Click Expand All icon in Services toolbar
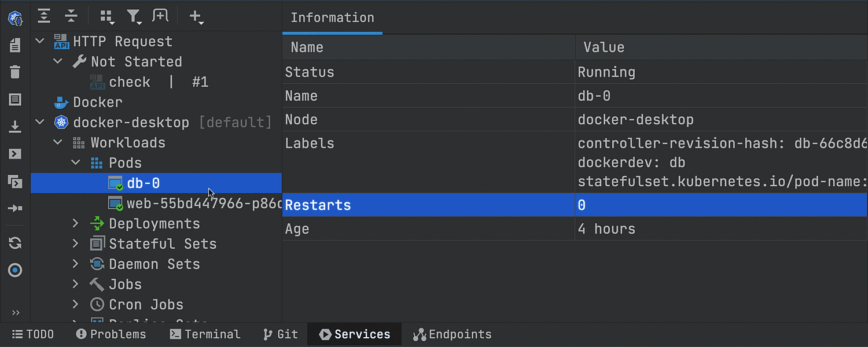 coord(45,16)
